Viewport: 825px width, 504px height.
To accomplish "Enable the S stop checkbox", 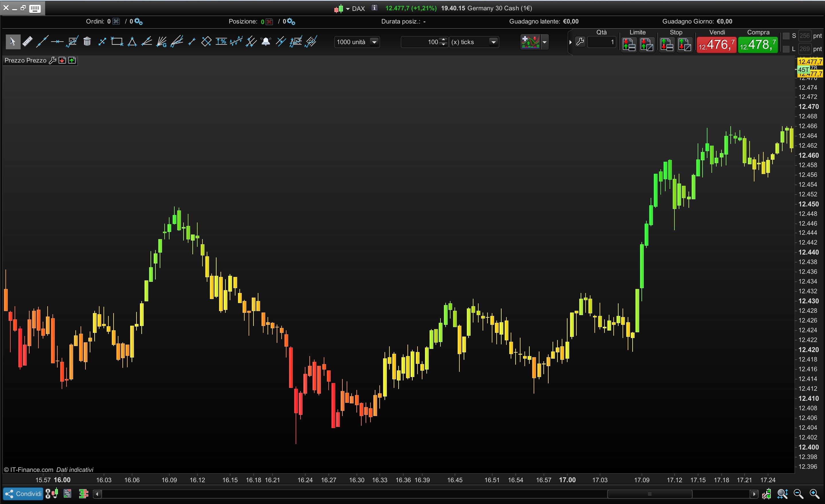I will click(x=786, y=36).
